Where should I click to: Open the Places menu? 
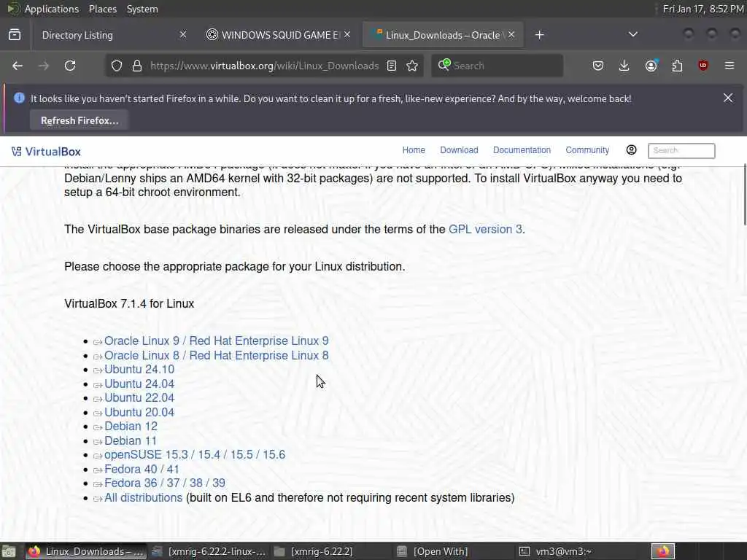pyautogui.click(x=103, y=9)
